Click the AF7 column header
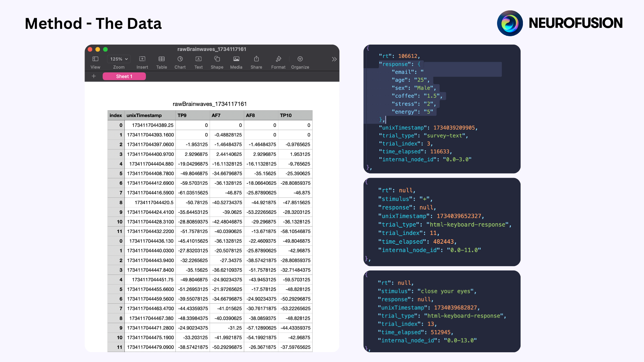Viewport: 644px width, 362px height. 216,115
